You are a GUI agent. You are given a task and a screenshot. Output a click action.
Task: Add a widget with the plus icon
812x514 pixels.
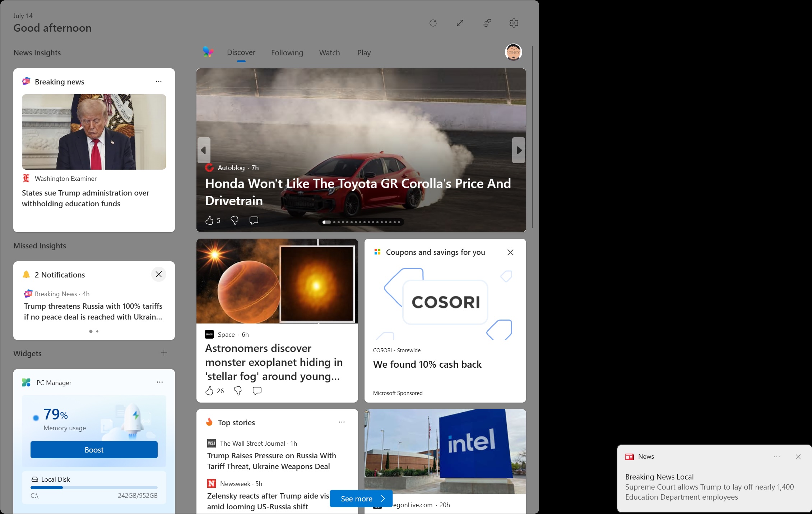164,353
